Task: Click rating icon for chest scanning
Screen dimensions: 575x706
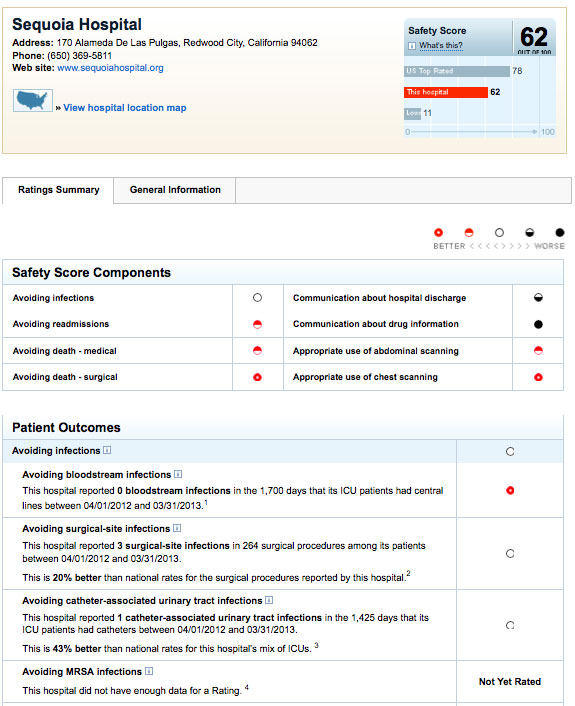Action: pos(538,377)
